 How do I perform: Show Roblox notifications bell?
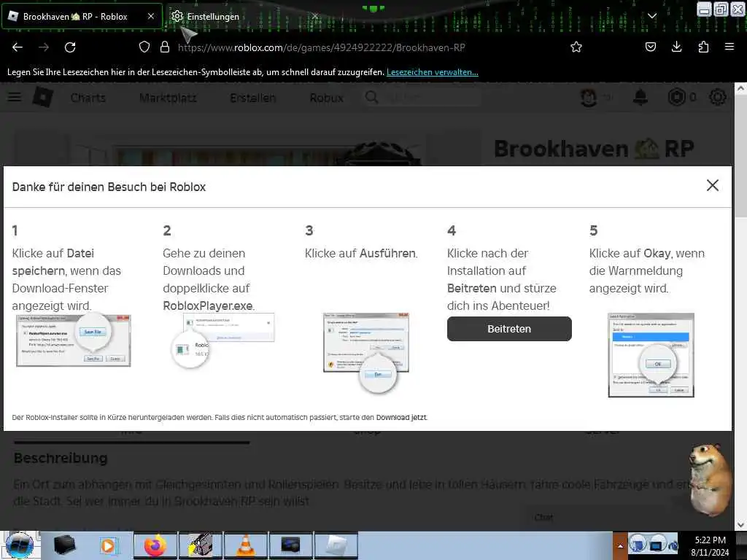click(x=640, y=97)
